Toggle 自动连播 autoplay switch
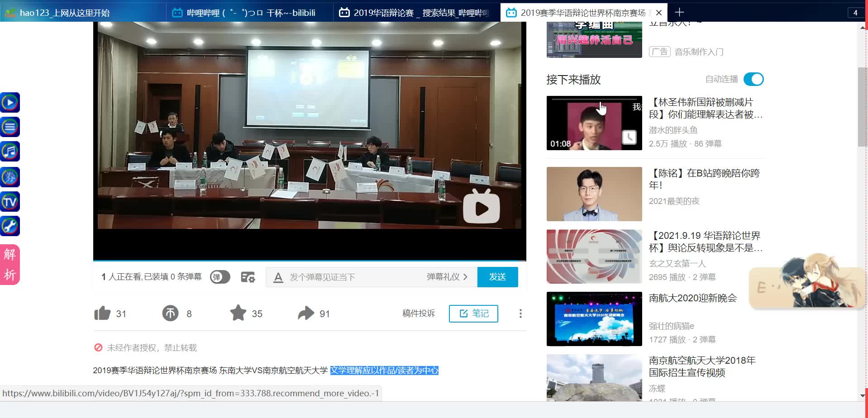 click(754, 79)
